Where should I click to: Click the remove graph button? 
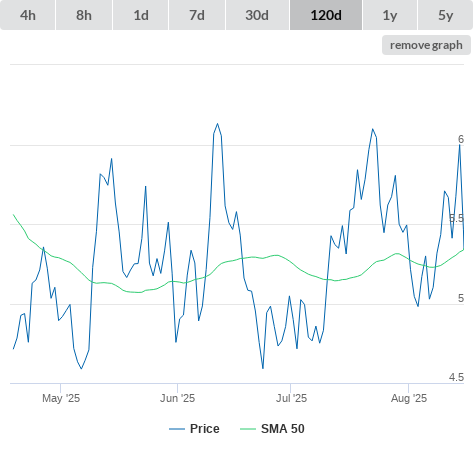coord(426,45)
